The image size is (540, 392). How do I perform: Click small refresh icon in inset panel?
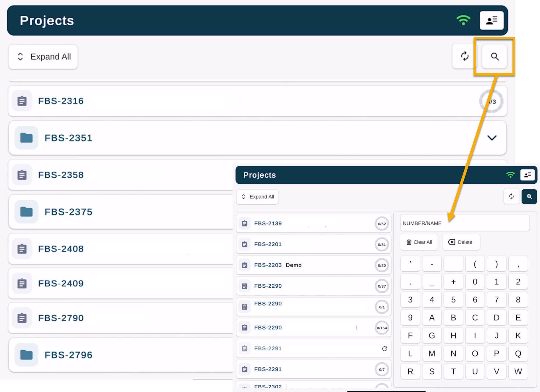pos(511,197)
